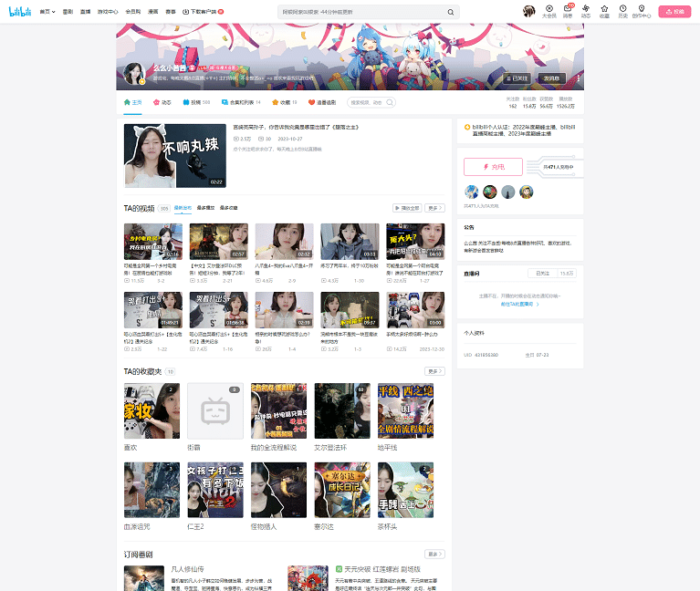
Task: Open 会员购 in the top navigation
Action: click(x=133, y=12)
